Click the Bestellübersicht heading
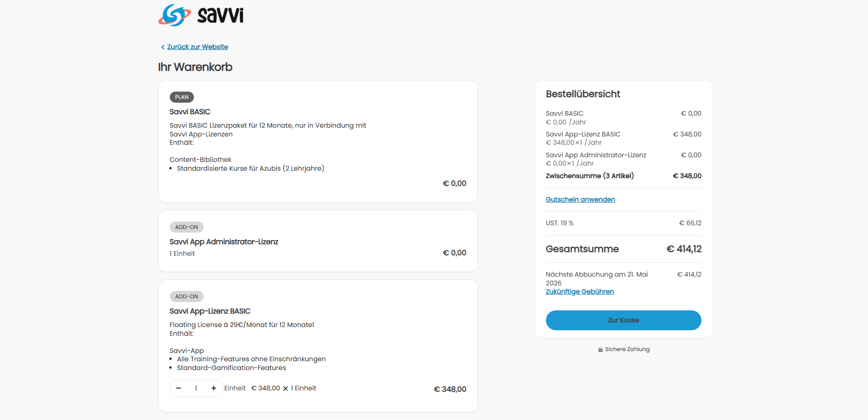The width and height of the screenshot is (868, 420). [x=583, y=94]
